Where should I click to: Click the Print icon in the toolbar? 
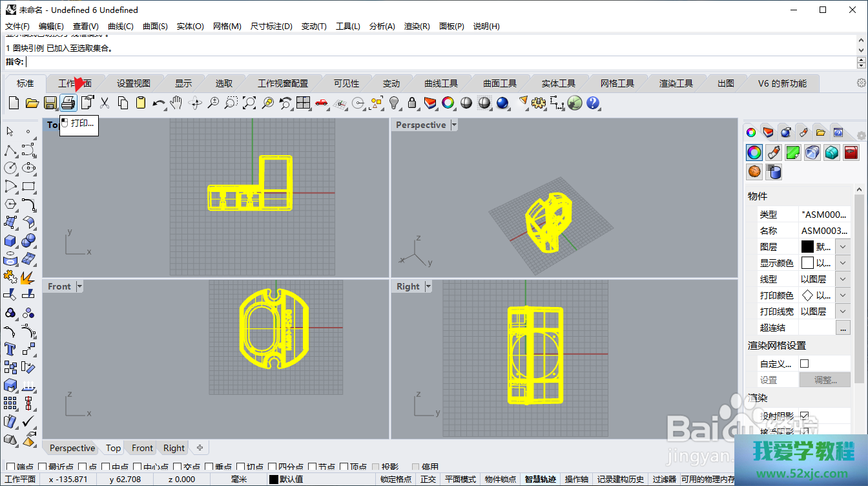(x=68, y=103)
